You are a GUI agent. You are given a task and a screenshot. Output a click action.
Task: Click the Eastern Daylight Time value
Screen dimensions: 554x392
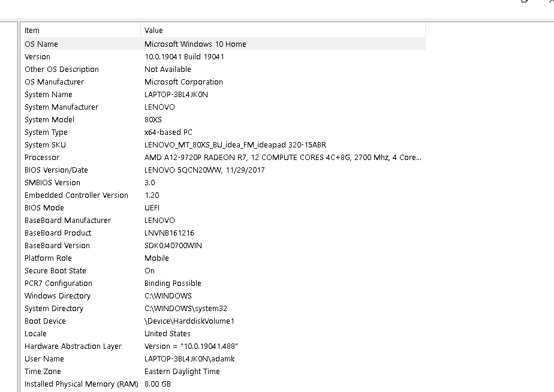coord(182,372)
